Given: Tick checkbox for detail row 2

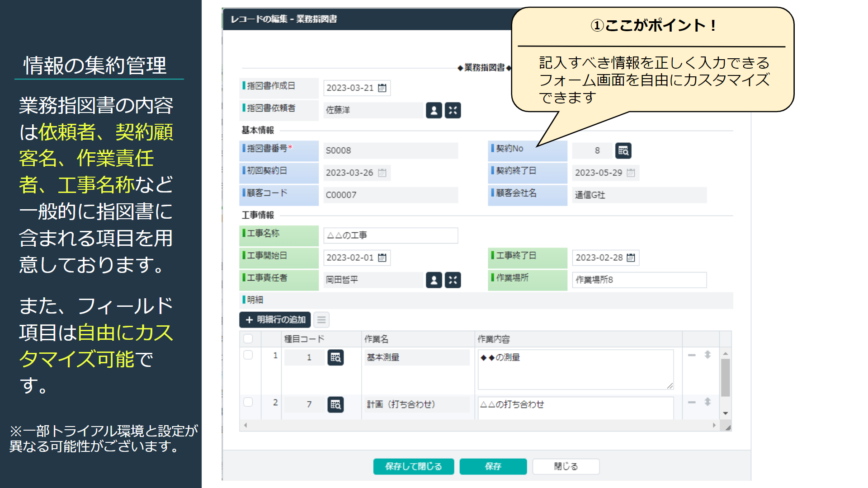Looking at the screenshot, I should point(248,402).
